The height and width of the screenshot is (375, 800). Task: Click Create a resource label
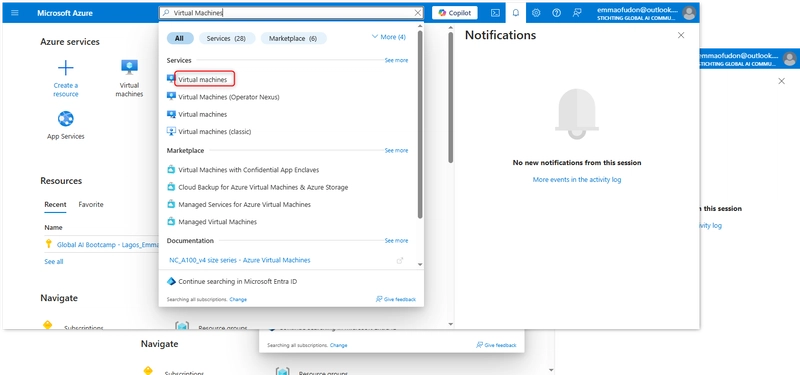click(66, 90)
